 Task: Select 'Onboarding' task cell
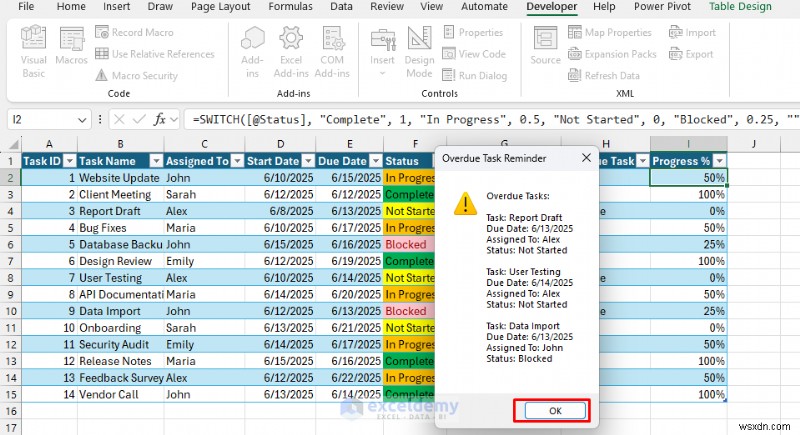point(120,328)
